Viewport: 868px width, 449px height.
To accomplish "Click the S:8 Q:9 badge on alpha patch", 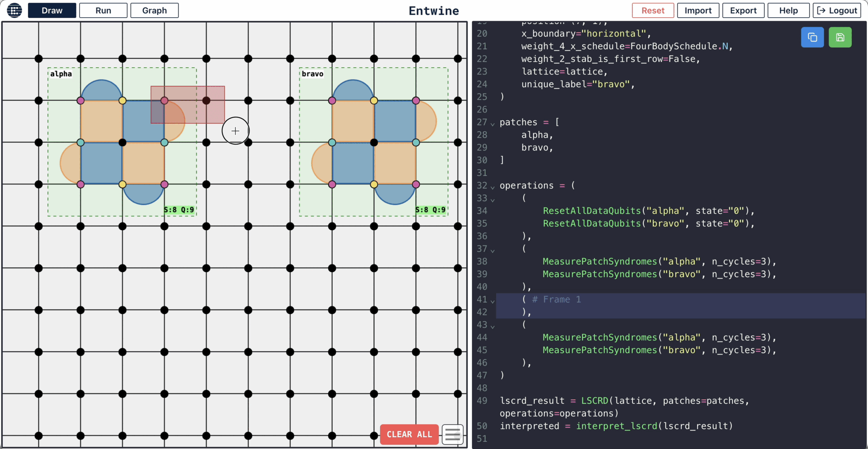I will point(179,210).
